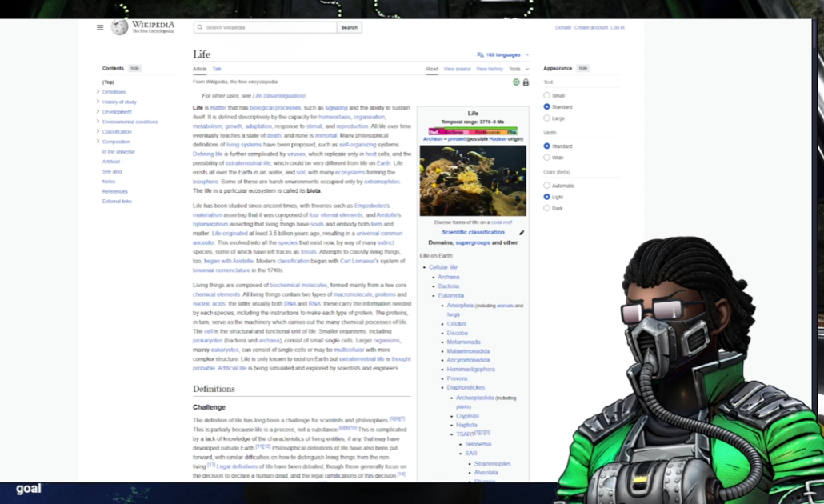Click the Search button

(349, 27)
